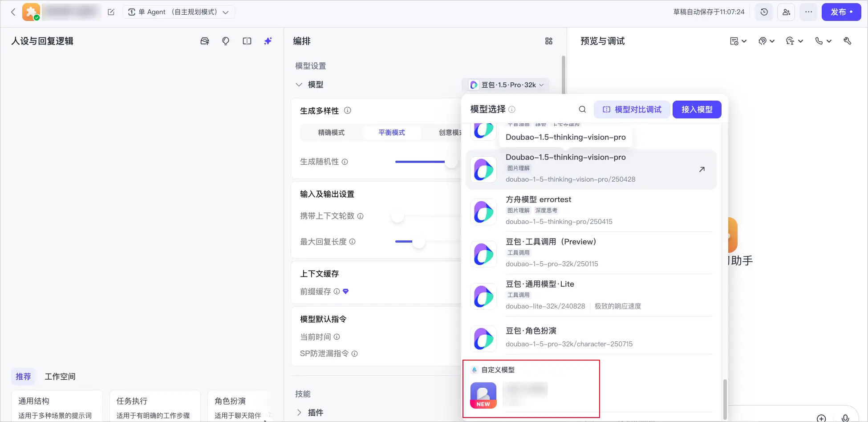Image resolution: width=868 pixels, height=422 pixels.
Task: Select the custom model with NEW badge
Action: (x=531, y=394)
